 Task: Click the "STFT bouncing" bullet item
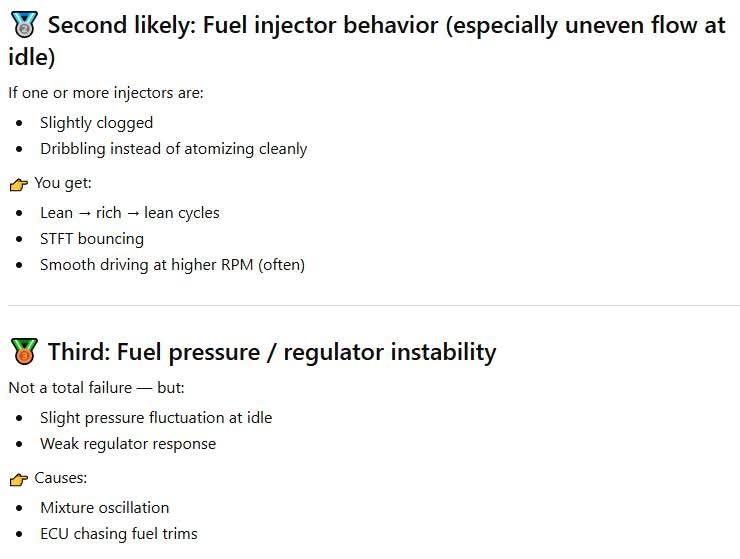92,239
